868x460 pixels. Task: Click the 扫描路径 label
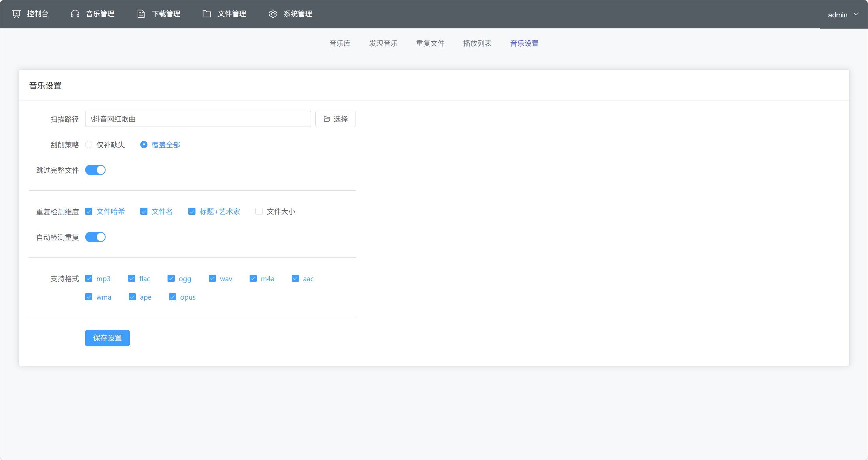pos(65,119)
